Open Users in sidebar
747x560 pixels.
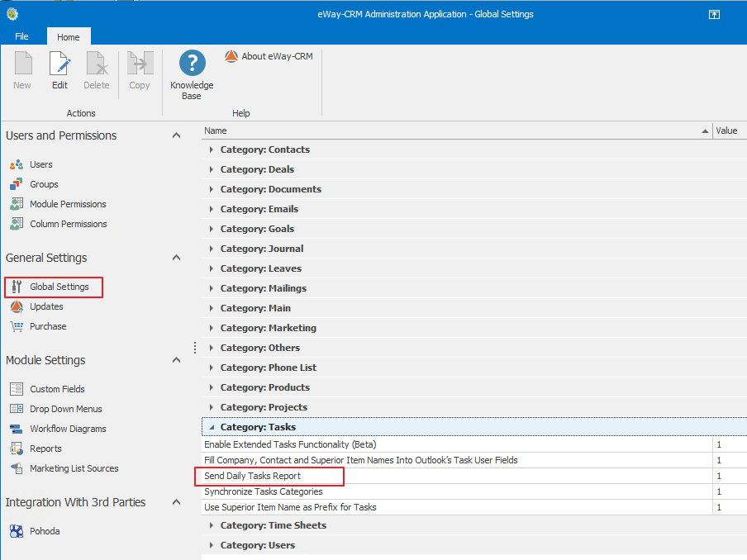pyautogui.click(x=41, y=164)
